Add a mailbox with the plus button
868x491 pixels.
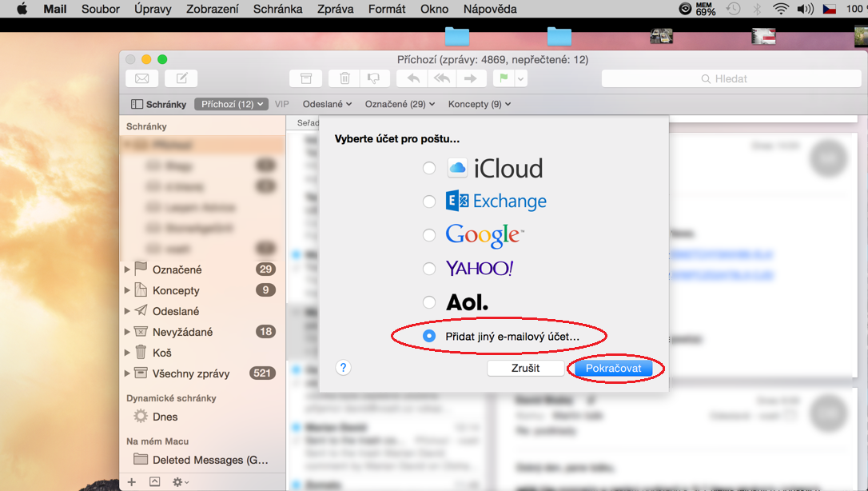pos(131,482)
